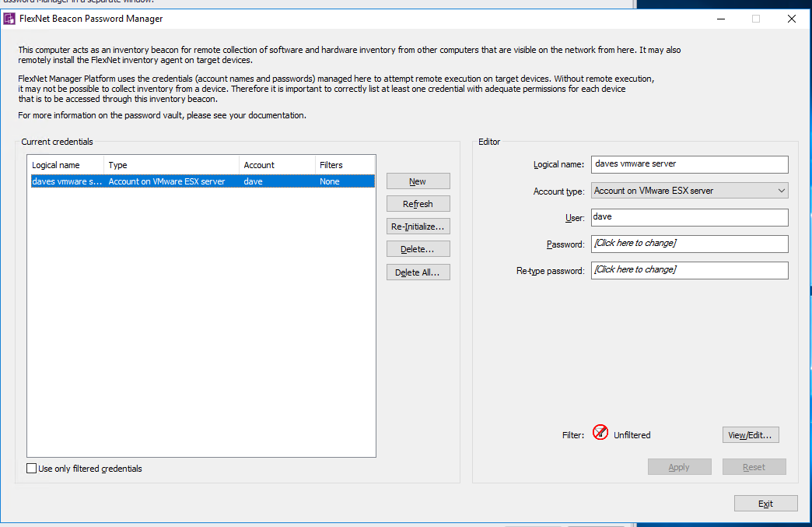Sort by Type column header
The image size is (812, 527).
click(171, 165)
